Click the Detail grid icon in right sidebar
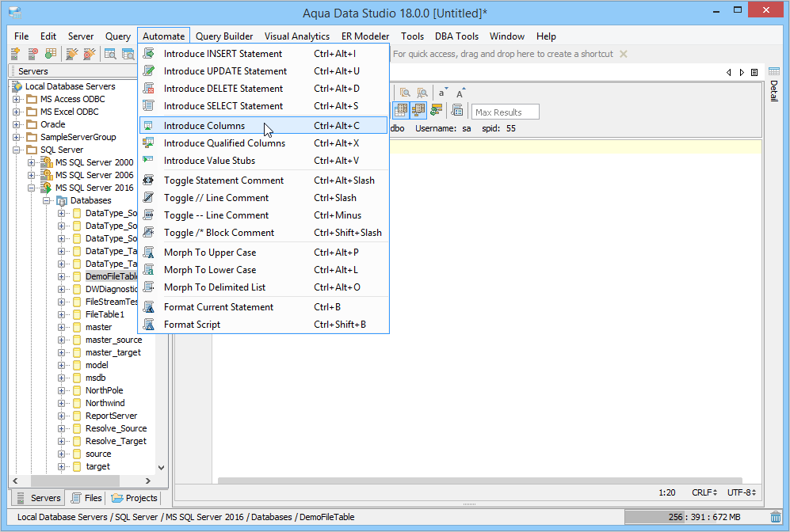 (x=774, y=71)
